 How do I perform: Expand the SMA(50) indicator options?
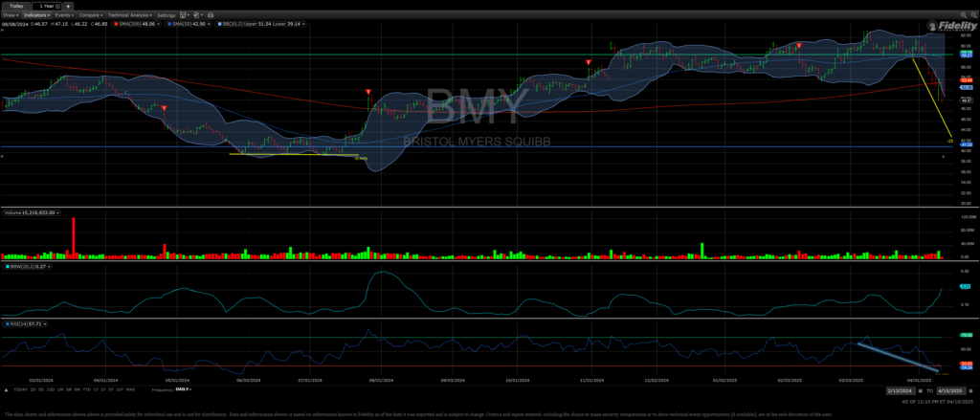[x=208, y=24]
